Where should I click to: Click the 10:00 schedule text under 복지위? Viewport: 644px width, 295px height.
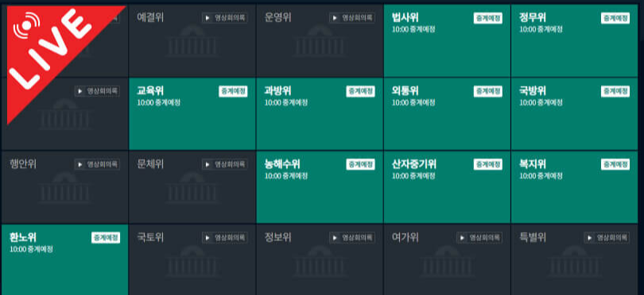point(541,177)
